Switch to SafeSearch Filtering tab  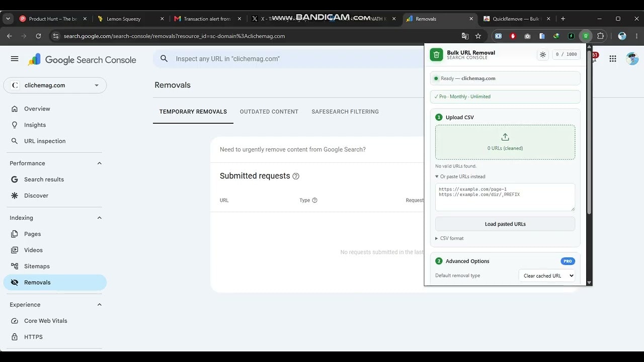(345, 112)
